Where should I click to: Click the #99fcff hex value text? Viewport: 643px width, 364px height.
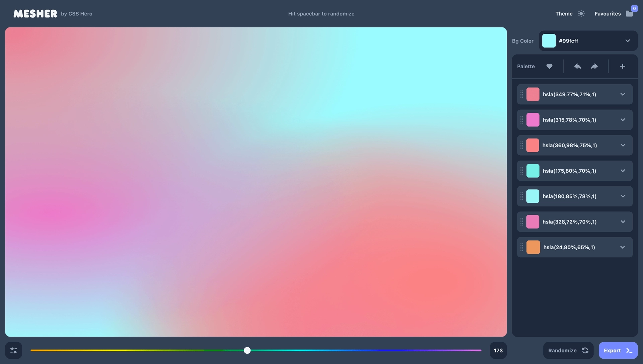(x=569, y=41)
